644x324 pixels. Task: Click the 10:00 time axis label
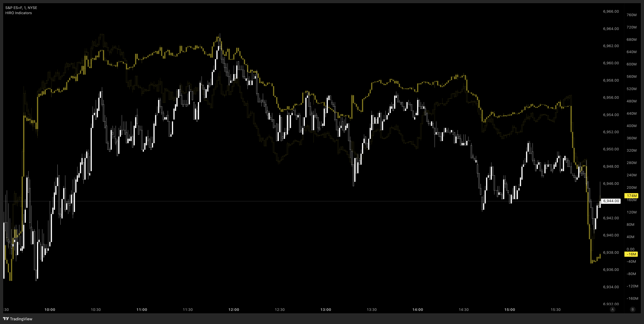[50, 310]
